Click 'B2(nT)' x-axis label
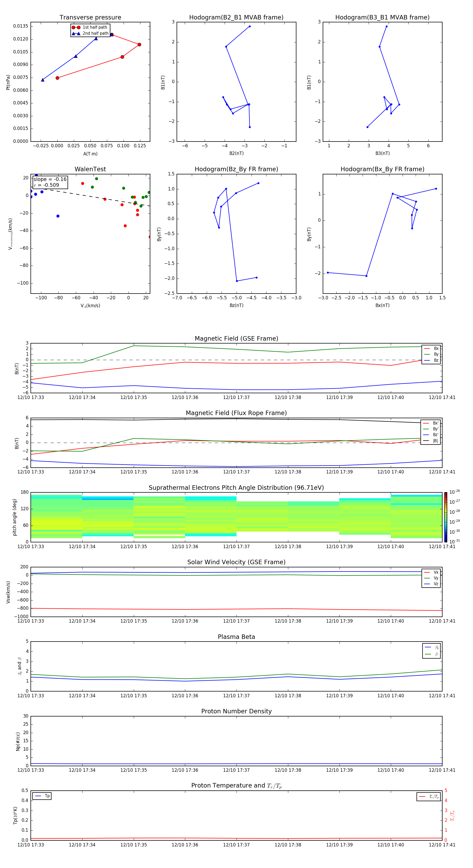This screenshot has height=868, width=473. pos(236,153)
